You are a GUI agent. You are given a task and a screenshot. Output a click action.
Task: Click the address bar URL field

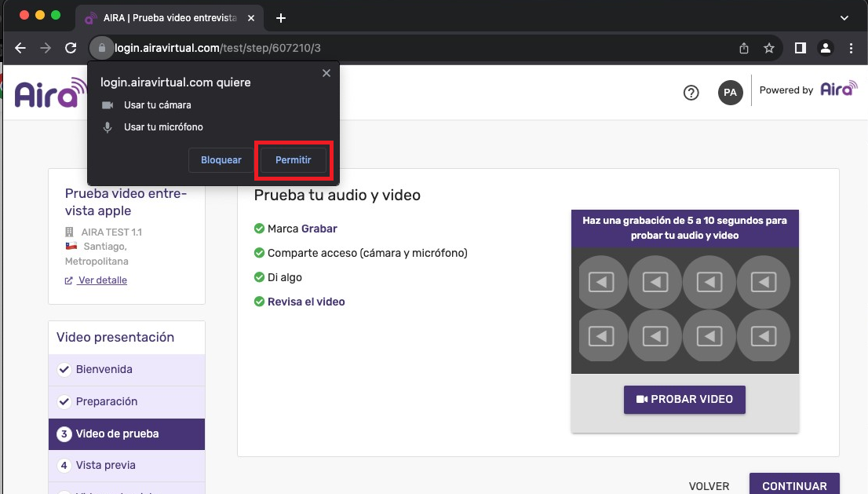(x=421, y=48)
